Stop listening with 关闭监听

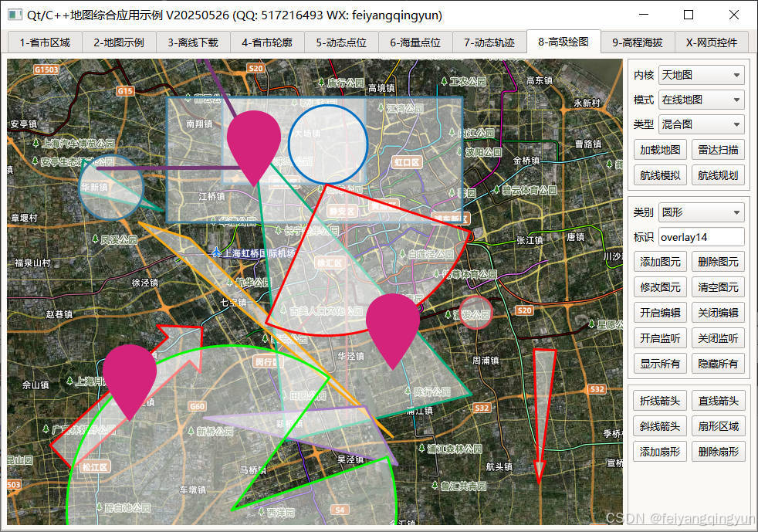[x=718, y=338]
